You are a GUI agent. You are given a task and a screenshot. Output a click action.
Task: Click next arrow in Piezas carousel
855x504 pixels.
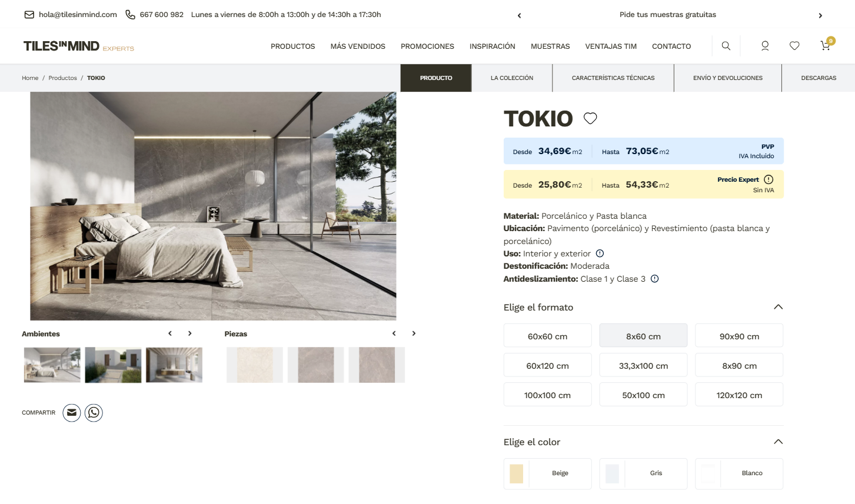[414, 333]
